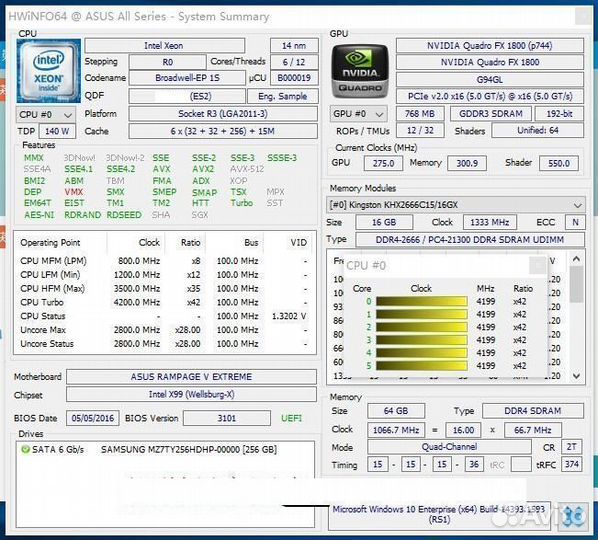Image resolution: width=598 pixels, height=540 pixels.
Task: Click the Broadwell-EP 1S codename field
Action: pyautogui.click(x=187, y=78)
